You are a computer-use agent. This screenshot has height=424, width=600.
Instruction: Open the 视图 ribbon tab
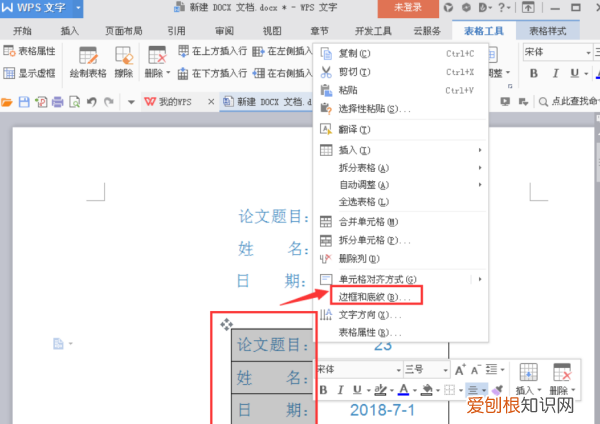(272, 31)
